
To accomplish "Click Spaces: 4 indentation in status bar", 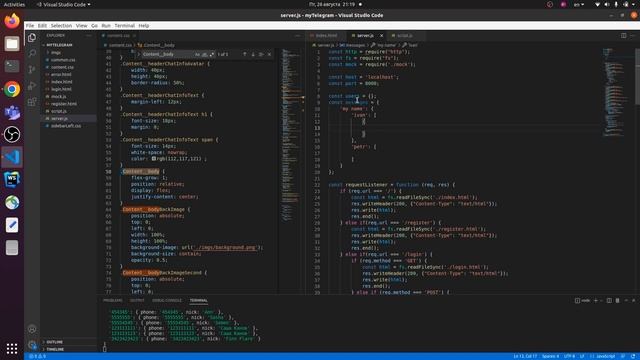I will (550, 356).
